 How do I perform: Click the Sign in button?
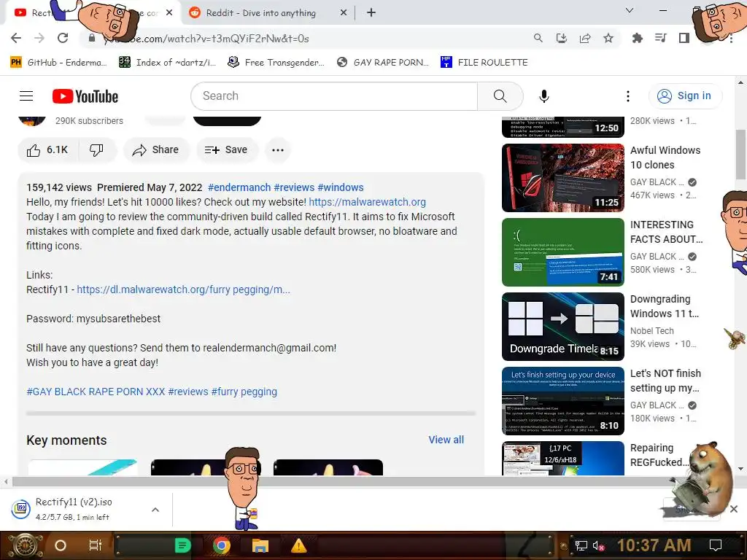pyautogui.click(x=685, y=96)
